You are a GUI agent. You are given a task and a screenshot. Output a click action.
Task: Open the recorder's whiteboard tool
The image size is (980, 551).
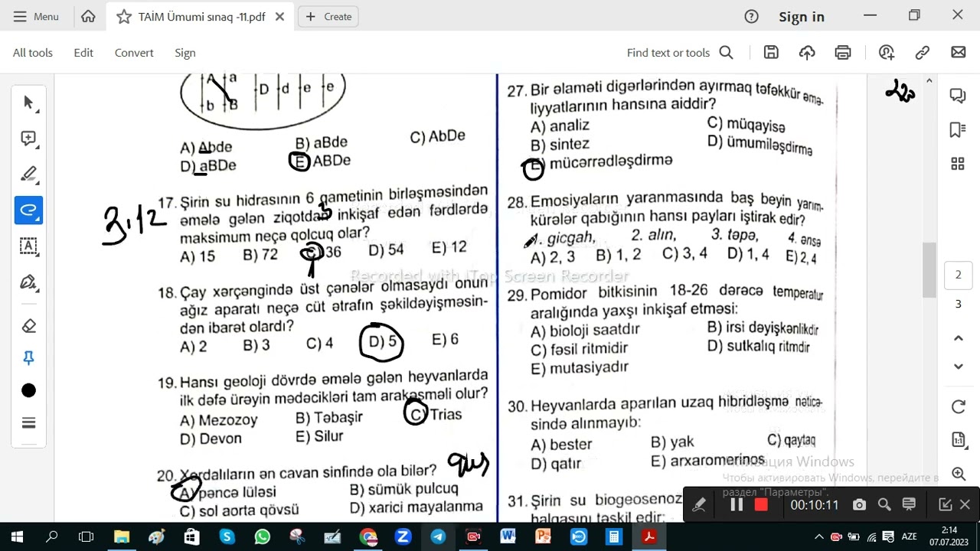pyautogui.click(x=909, y=505)
